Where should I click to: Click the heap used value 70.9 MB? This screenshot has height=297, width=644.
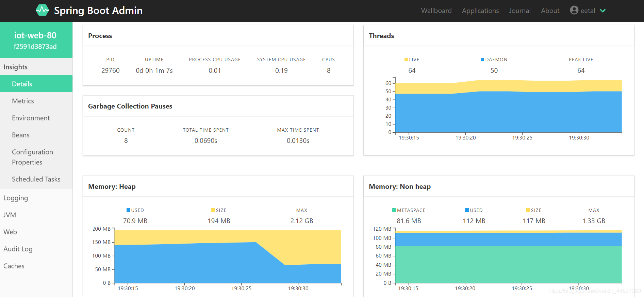tap(135, 221)
